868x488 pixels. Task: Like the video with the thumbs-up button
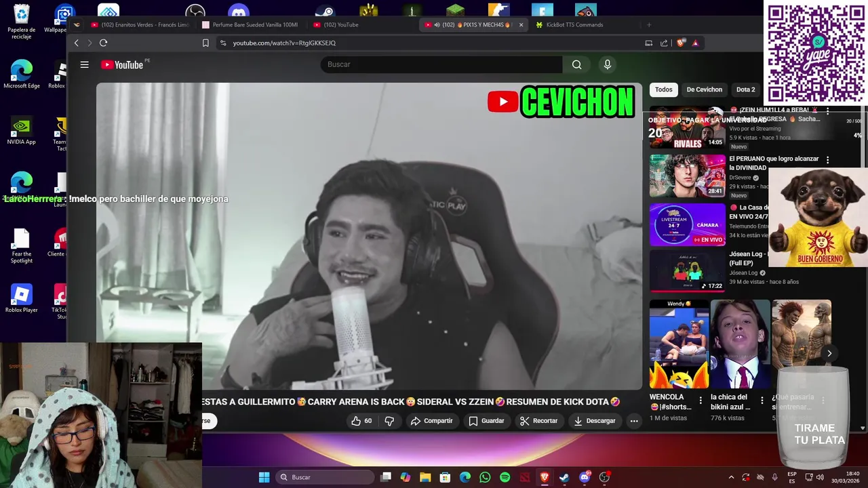point(361,421)
